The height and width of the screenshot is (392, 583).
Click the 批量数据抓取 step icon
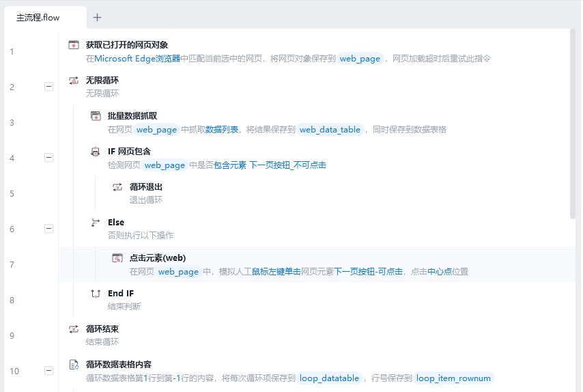[x=96, y=116]
